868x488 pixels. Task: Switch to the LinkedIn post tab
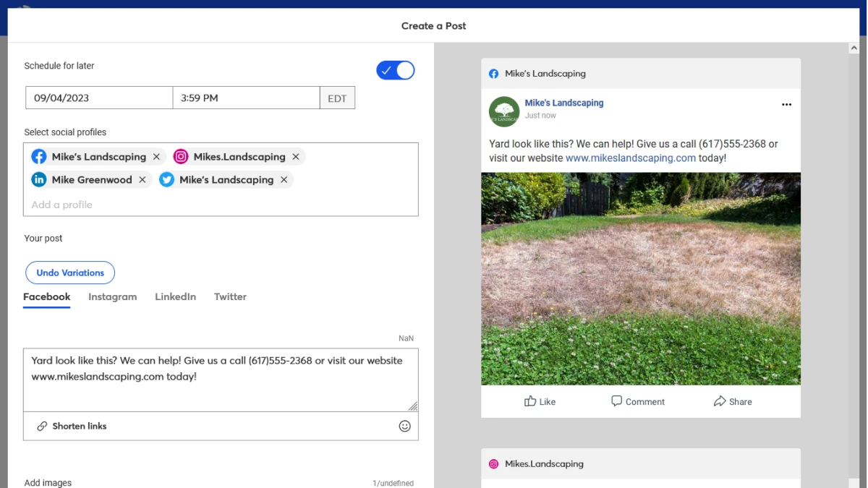tap(175, 297)
